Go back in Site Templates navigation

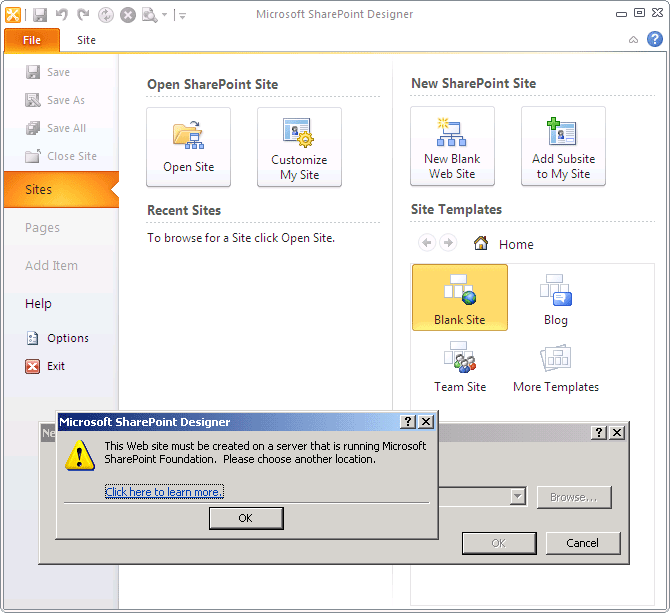[x=426, y=243]
